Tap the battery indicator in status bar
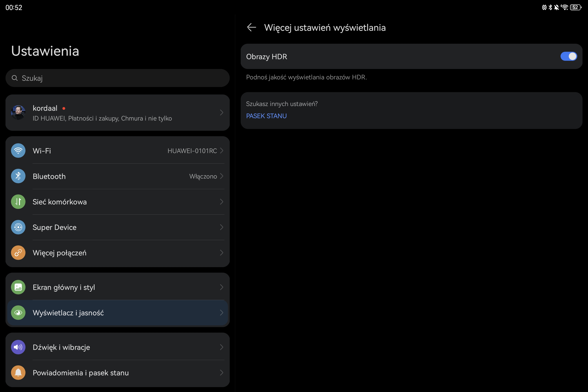 point(576,7)
